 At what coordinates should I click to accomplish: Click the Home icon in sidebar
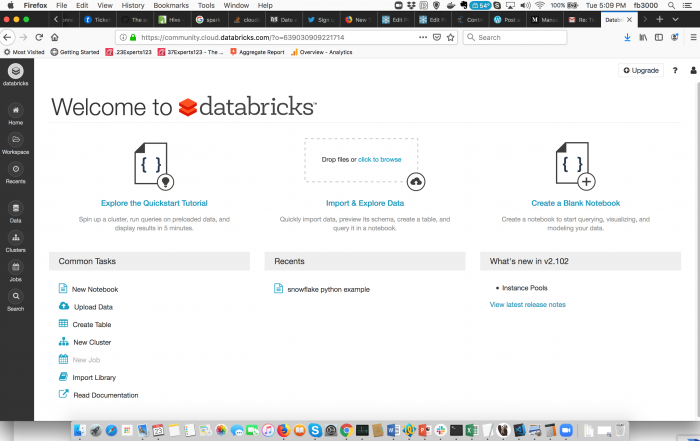pos(15,111)
